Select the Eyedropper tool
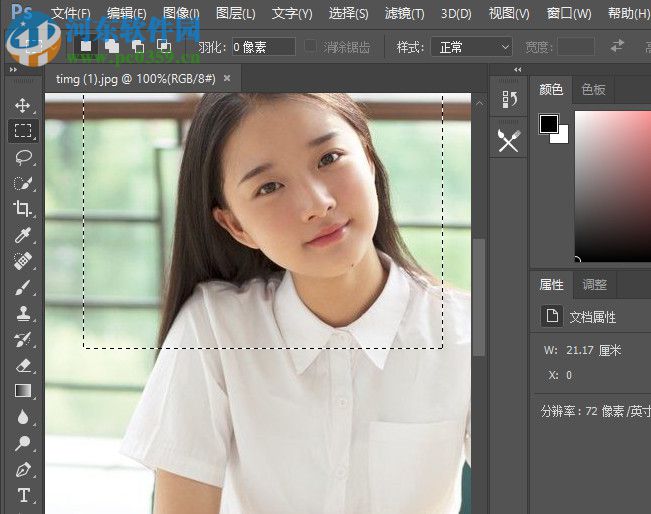The height and width of the screenshot is (514, 651). click(x=23, y=235)
